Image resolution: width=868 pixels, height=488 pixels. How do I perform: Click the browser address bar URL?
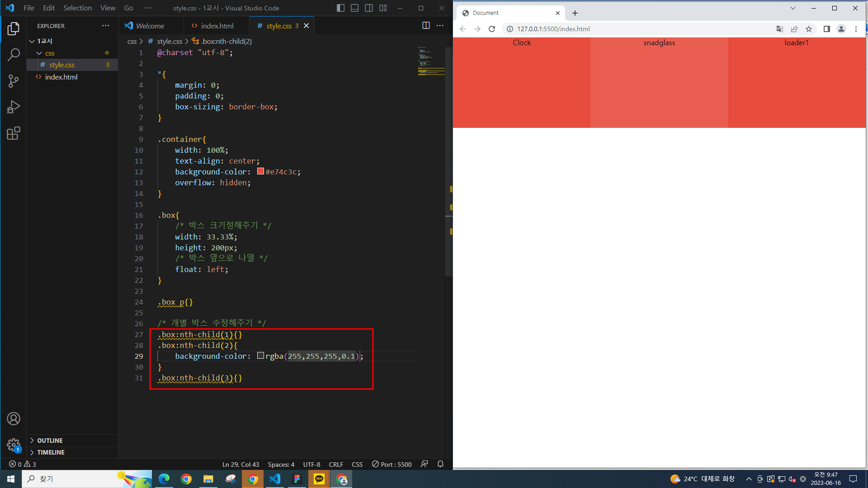pyautogui.click(x=553, y=29)
